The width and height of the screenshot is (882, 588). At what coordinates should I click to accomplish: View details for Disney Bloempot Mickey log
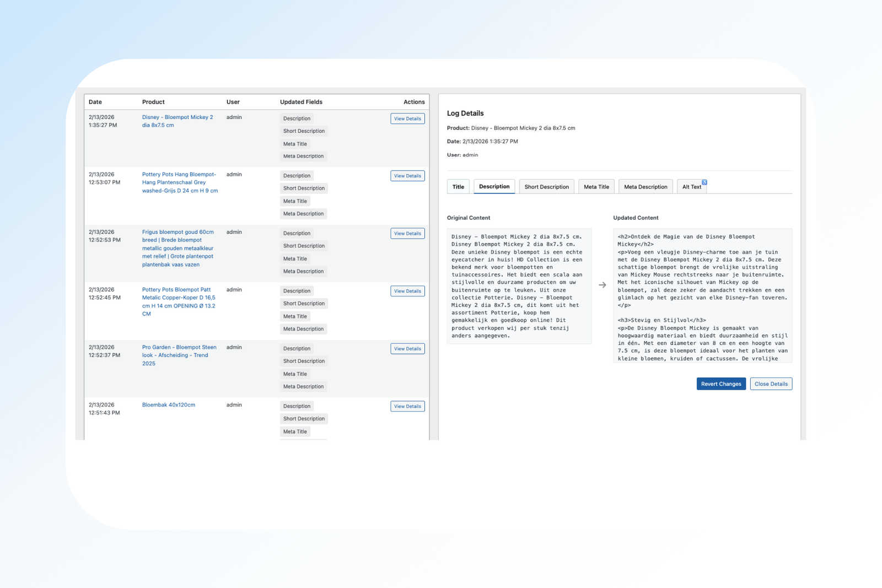407,118
